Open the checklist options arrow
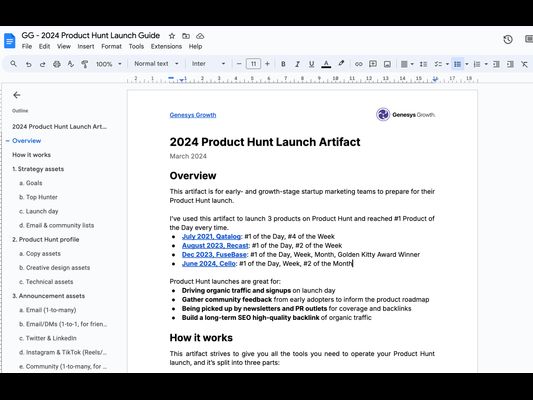This screenshot has height=400, width=533. [447, 64]
